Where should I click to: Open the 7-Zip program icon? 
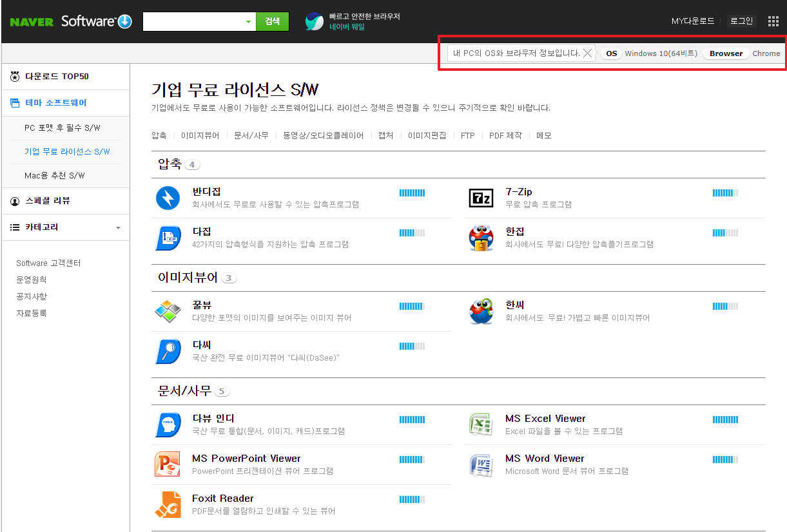click(x=481, y=198)
